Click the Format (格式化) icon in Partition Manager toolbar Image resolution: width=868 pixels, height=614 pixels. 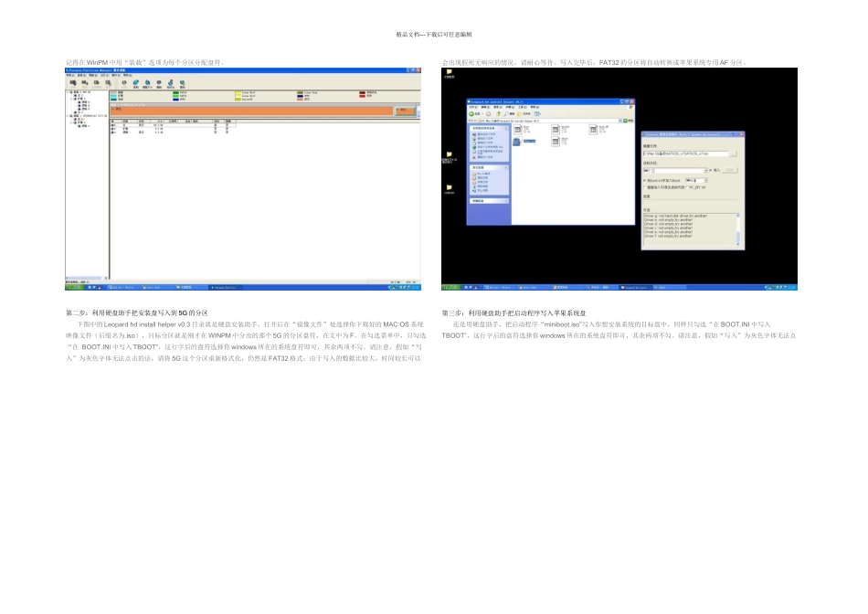(x=171, y=83)
